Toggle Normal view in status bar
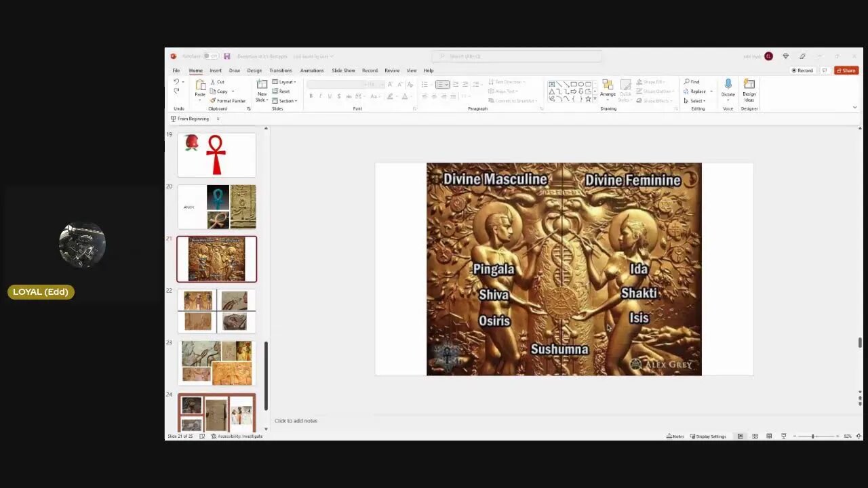 coord(741,436)
